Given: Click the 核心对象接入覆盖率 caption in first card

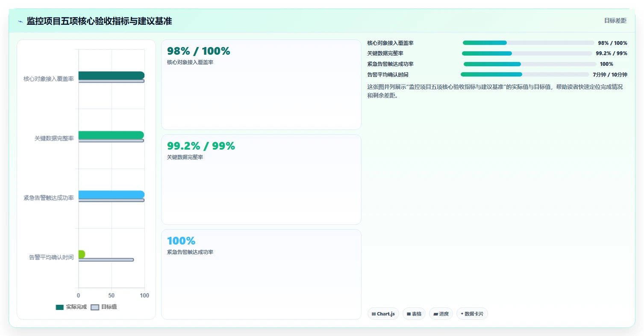Looking at the screenshot, I should 190,62.
